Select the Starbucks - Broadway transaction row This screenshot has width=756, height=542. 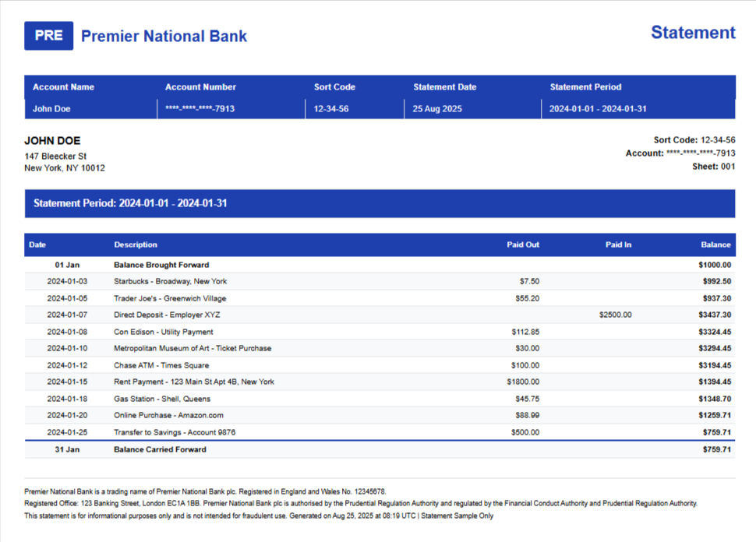170,281
